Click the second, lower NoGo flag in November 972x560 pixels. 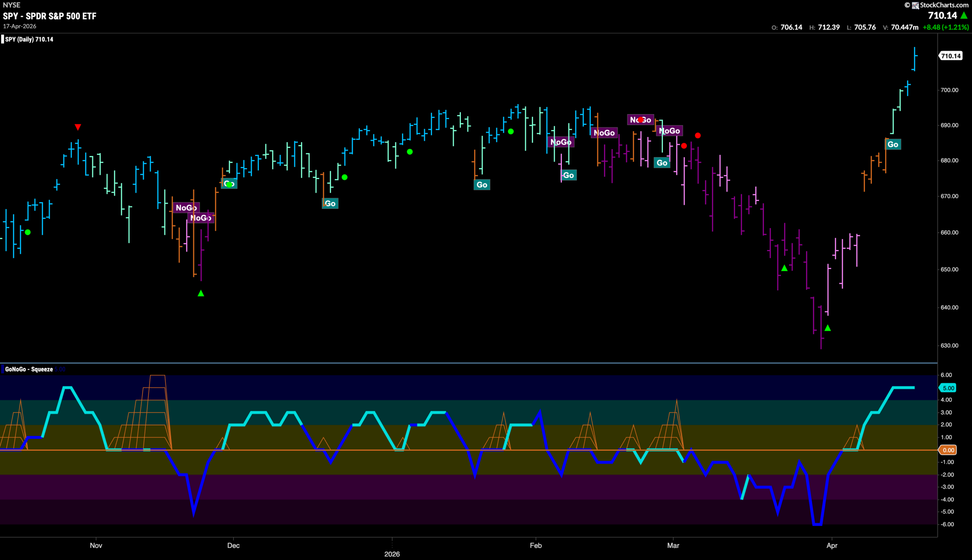[x=200, y=218]
